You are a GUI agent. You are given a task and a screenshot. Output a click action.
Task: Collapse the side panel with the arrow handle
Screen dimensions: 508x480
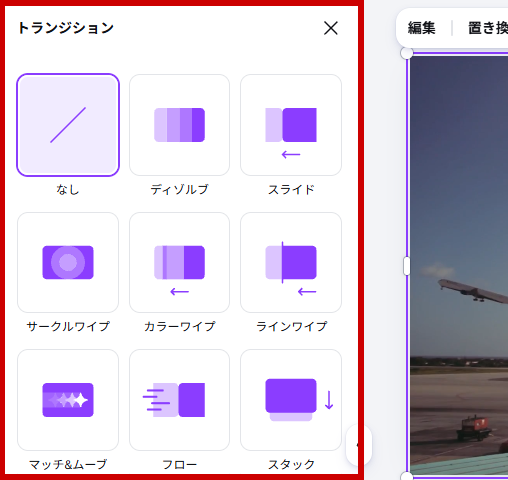359,445
